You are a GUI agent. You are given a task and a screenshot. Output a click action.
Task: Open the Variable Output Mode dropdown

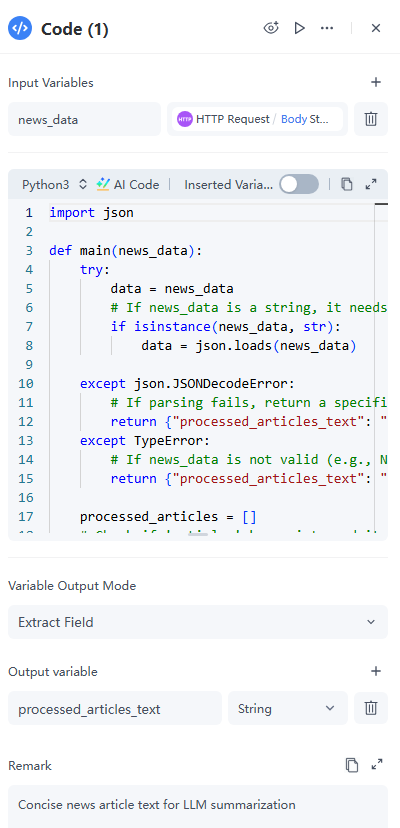pyautogui.click(x=198, y=622)
